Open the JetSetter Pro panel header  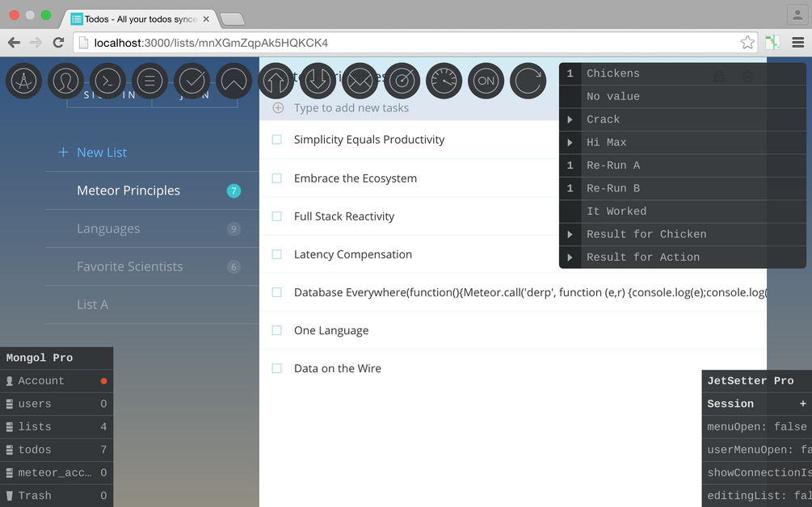tap(756, 381)
